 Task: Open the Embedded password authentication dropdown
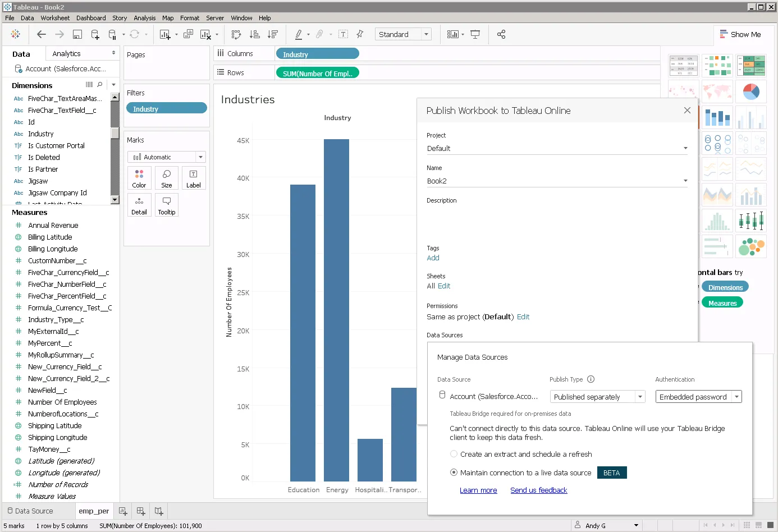tap(737, 396)
